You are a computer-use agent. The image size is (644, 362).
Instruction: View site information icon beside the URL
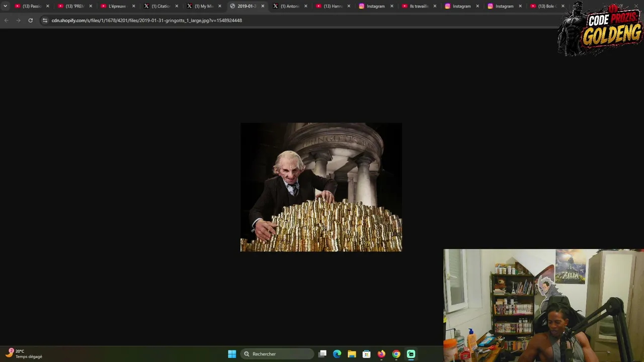(x=45, y=20)
